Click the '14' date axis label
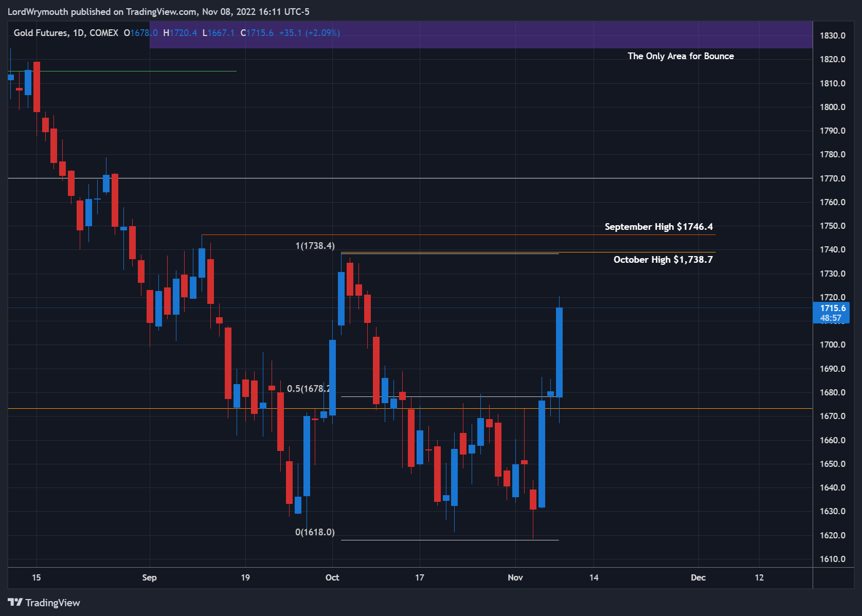Screen dimensions: 862x616 tap(594, 577)
